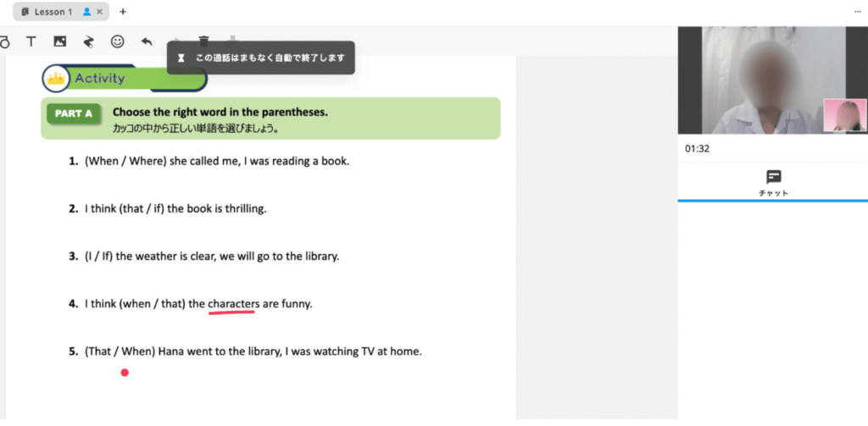Viewport: 868px width, 426px height.
Task: Click the trash delete icon
Action: coord(204,41)
